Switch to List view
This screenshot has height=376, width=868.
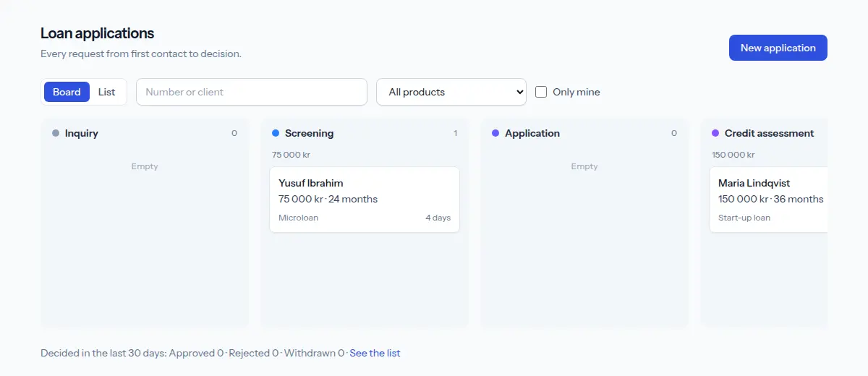pyautogui.click(x=106, y=92)
